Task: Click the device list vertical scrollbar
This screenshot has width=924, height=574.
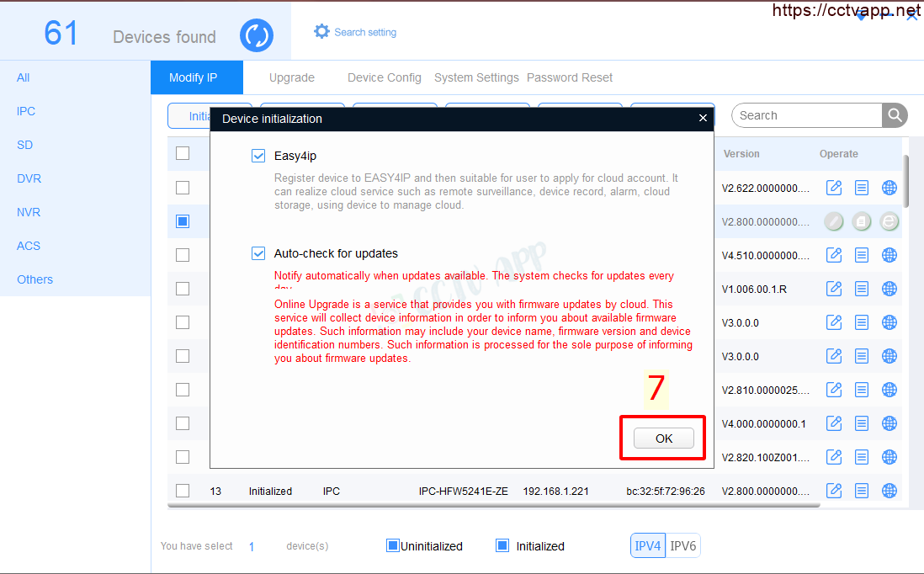Action: [906, 181]
